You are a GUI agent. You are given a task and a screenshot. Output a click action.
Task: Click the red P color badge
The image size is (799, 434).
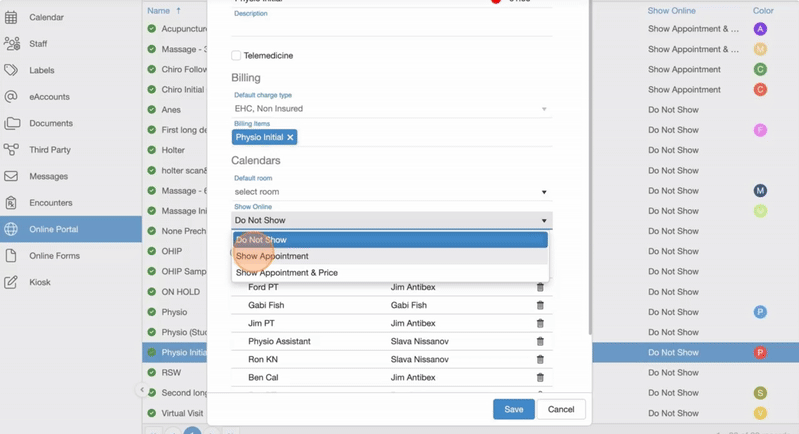click(760, 353)
